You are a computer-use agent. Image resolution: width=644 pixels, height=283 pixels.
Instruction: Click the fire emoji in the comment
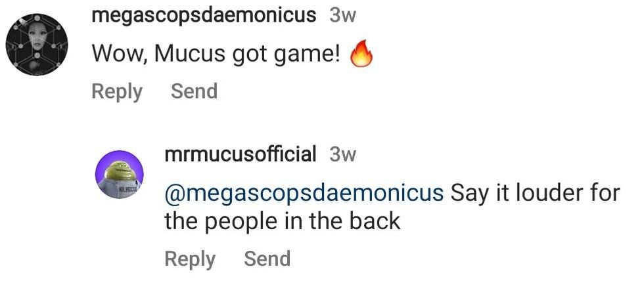[361, 54]
